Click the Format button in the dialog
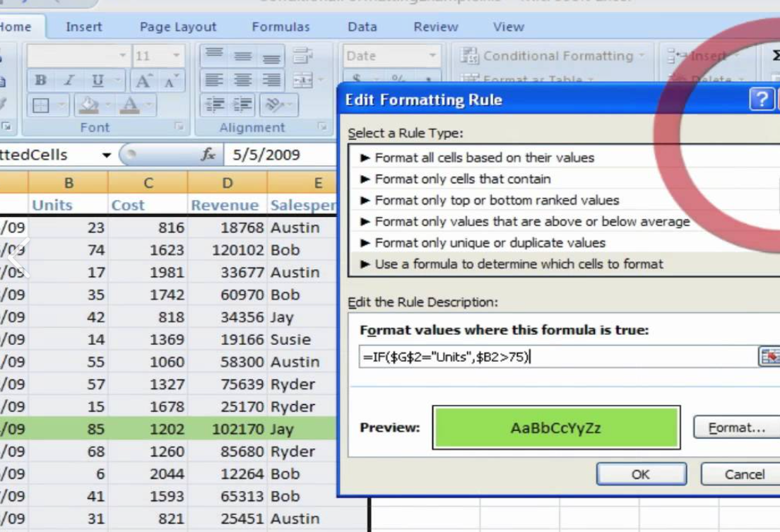The height and width of the screenshot is (532, 780). pyautogui.click(x=735, y=427)
